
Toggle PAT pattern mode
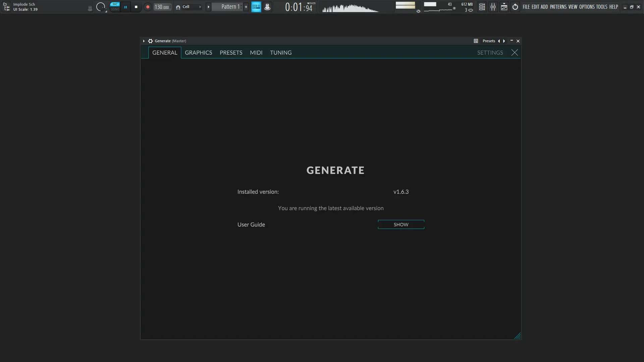tap(115, 4)
